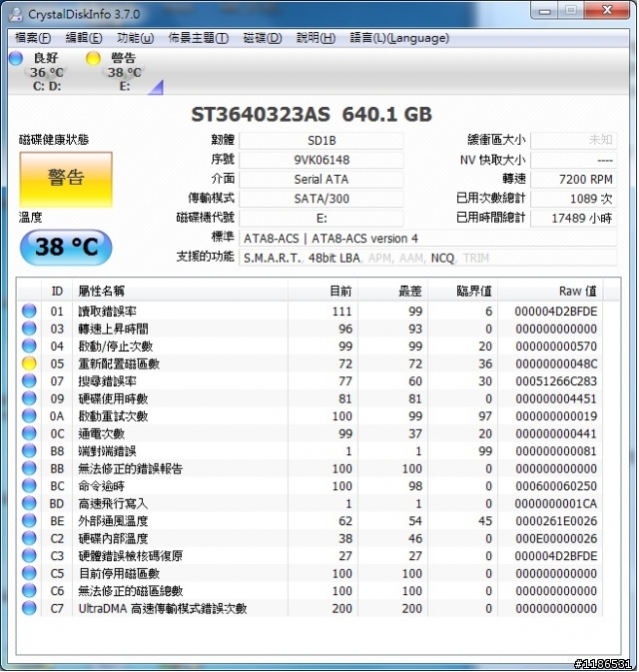
Task: Click status icon of row B8 端對端錯誤
Action: (29, 451)
